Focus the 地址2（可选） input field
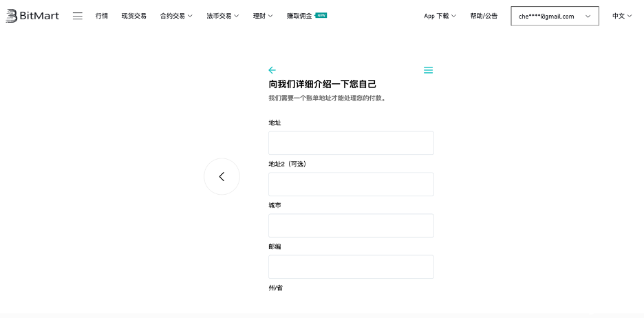 click(351, 184)
